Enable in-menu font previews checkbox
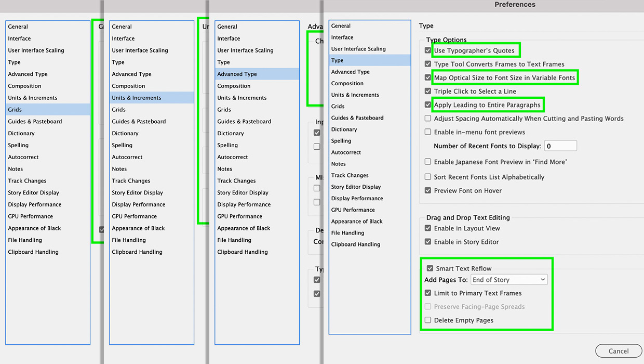Screen dimensions: 644x364 pyautogui.click(x=428, y=132)
